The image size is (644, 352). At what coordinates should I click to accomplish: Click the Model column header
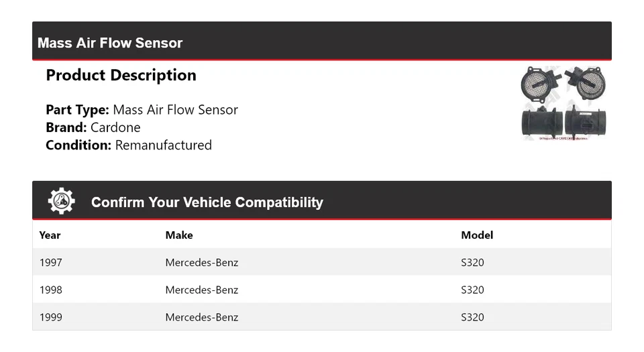pyautogui.click(x=477, y=235)
